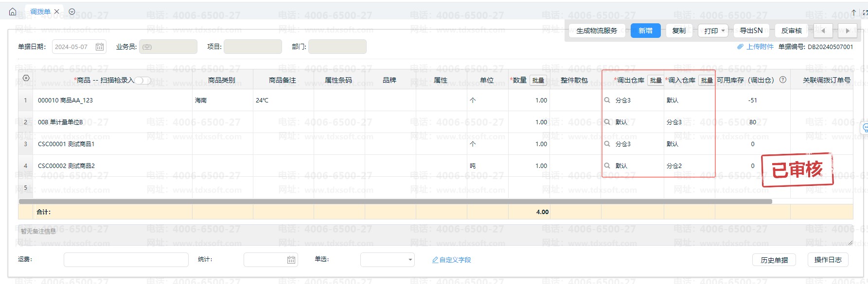Click the table column settings icon

(x=26, y=78)
